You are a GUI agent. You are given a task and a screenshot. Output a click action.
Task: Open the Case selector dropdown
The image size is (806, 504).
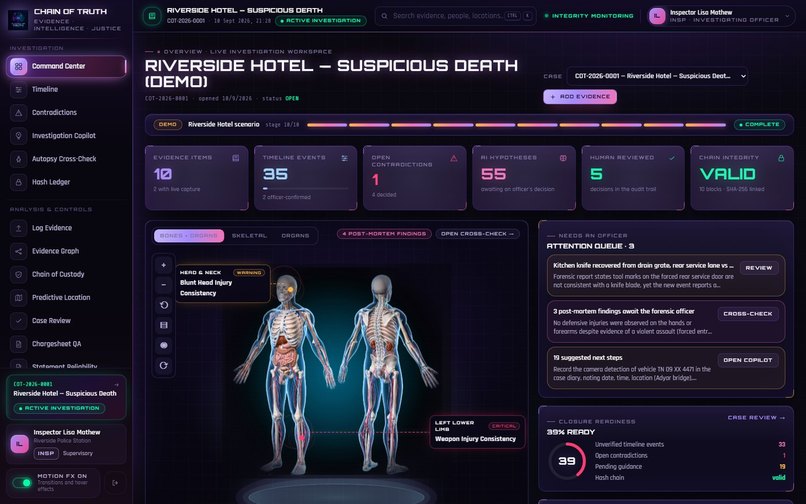(657, 76)
